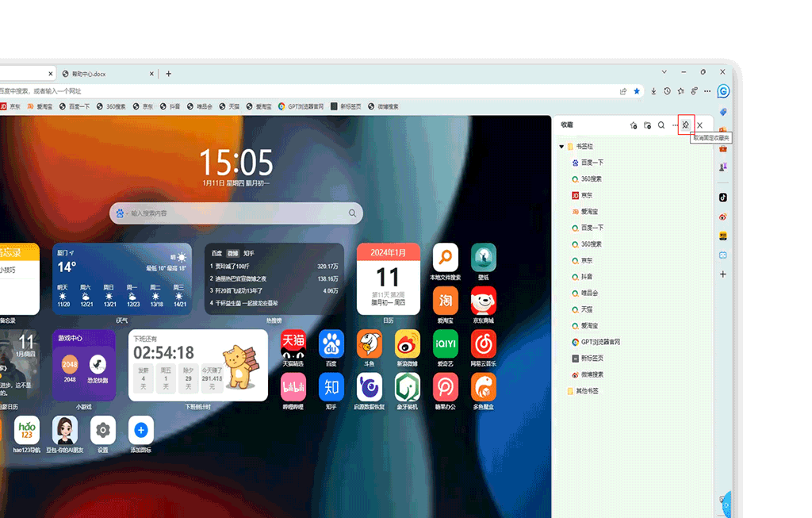
Task: Open a new tab with the plus button
Action: click(x=168, y=74)
